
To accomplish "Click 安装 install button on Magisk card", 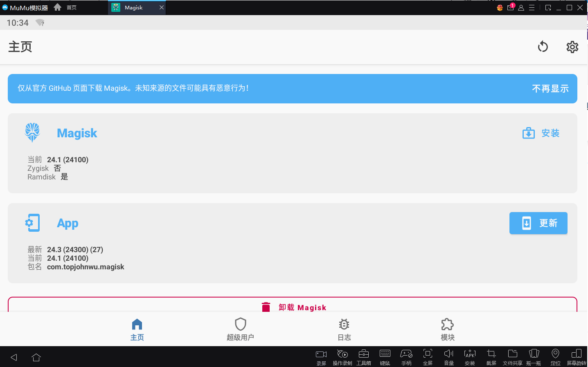I will (541, 133).
